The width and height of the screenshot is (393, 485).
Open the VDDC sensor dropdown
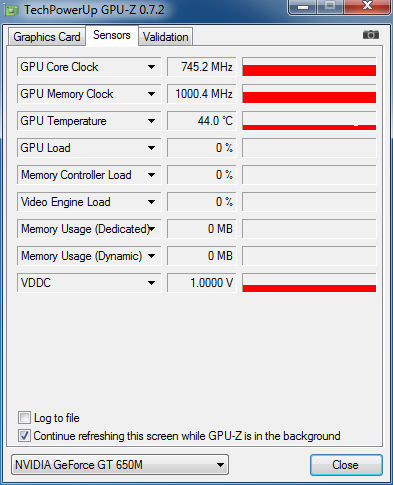(x=151, y=283)
